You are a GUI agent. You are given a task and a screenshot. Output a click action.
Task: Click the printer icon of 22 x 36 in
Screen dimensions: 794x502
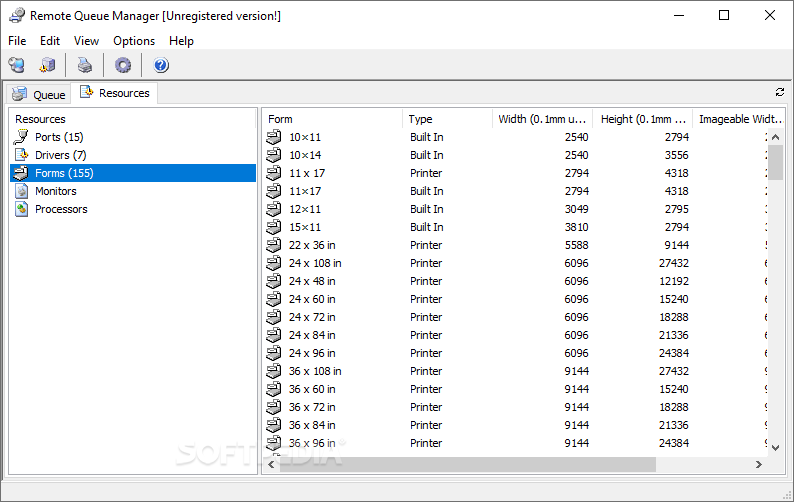(273, 245)
